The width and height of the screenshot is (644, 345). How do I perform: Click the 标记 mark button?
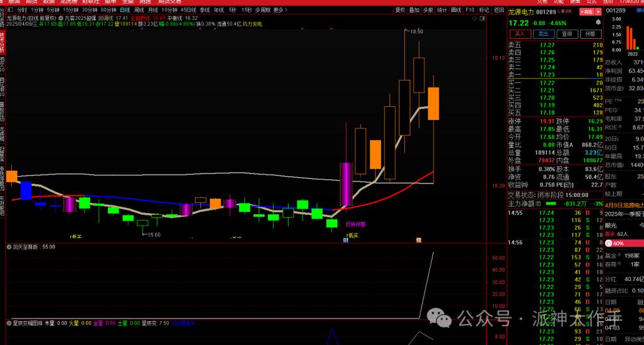484,10
